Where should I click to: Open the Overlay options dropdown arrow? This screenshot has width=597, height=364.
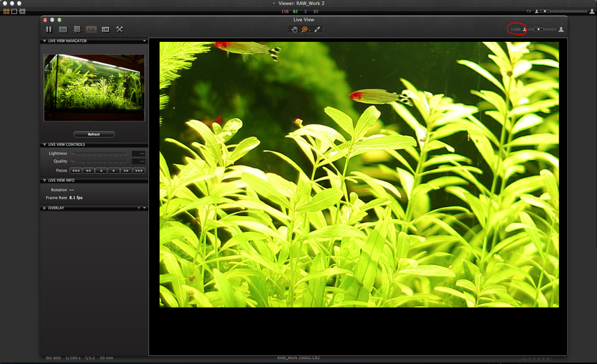point(144,208)
